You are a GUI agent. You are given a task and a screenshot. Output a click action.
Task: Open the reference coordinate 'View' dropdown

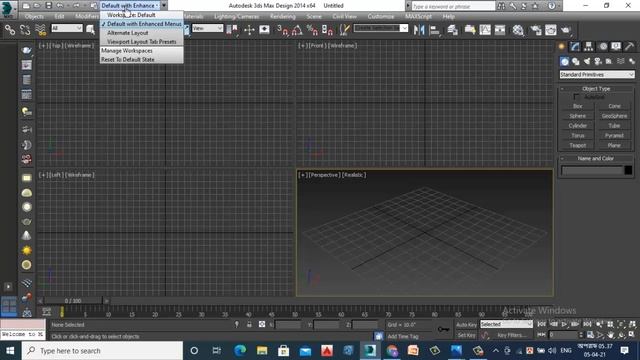(207, 28)
